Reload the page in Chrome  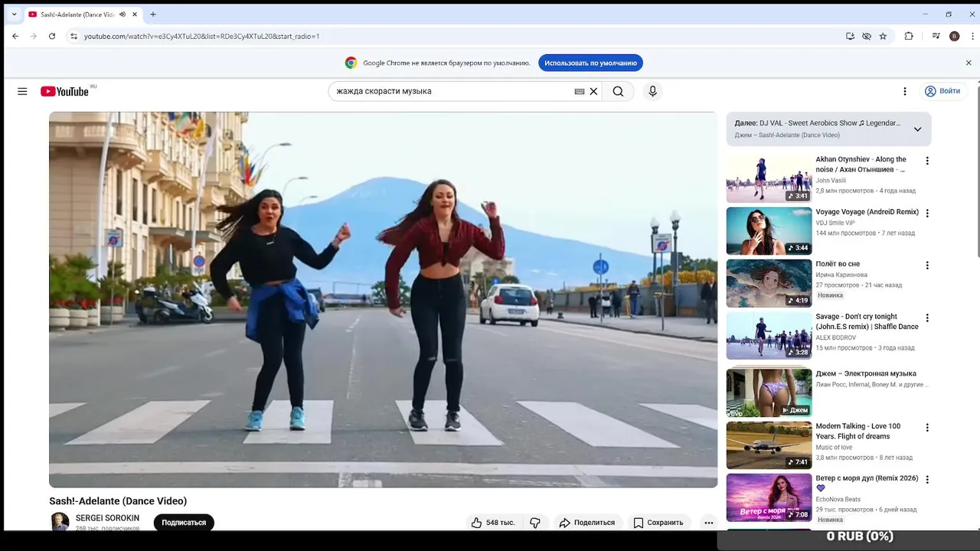(x=52, y=36)
